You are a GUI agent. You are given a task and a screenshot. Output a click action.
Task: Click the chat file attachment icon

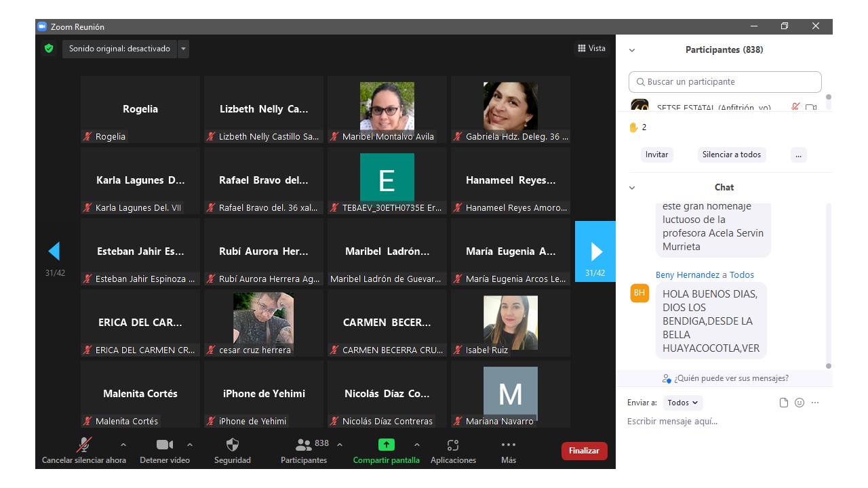784,403
